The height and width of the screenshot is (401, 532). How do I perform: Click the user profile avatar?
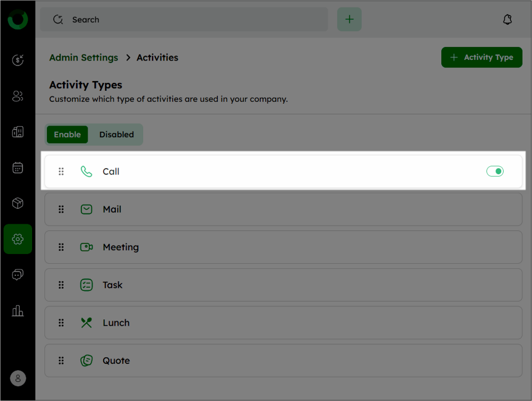click(18, 378)
